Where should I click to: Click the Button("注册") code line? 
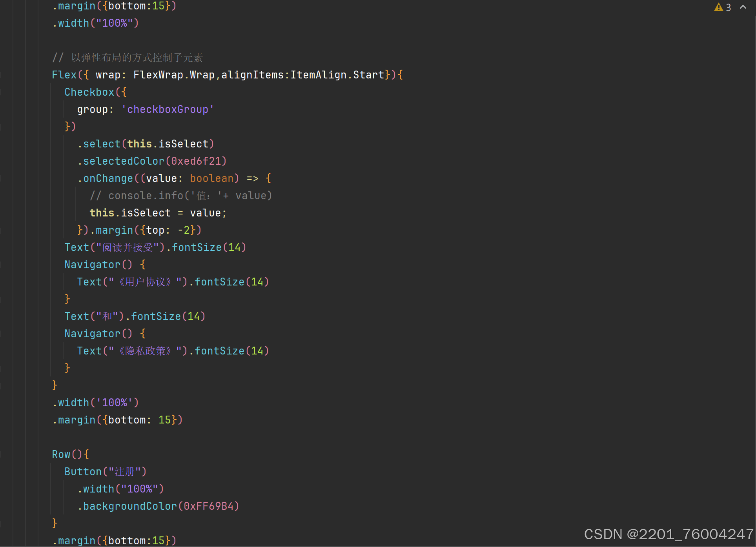(105, 472)
